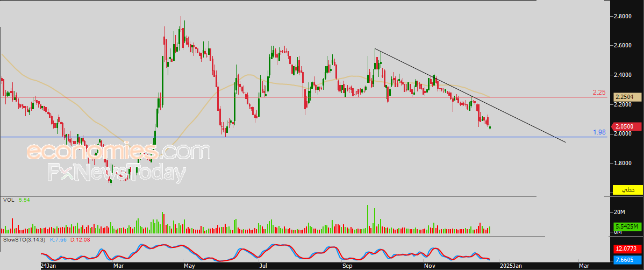The image size is (644, 270).
Task: Click the 2.8000 price axis label
Action: click(622, 17)
